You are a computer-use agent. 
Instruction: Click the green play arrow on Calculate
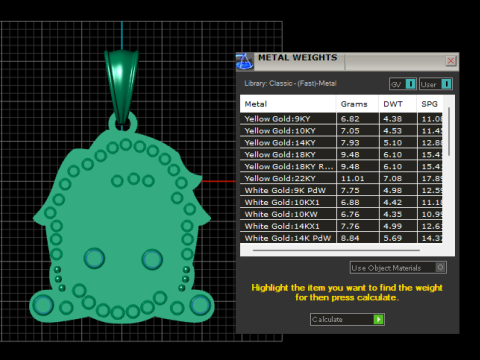tap(378, 319)
